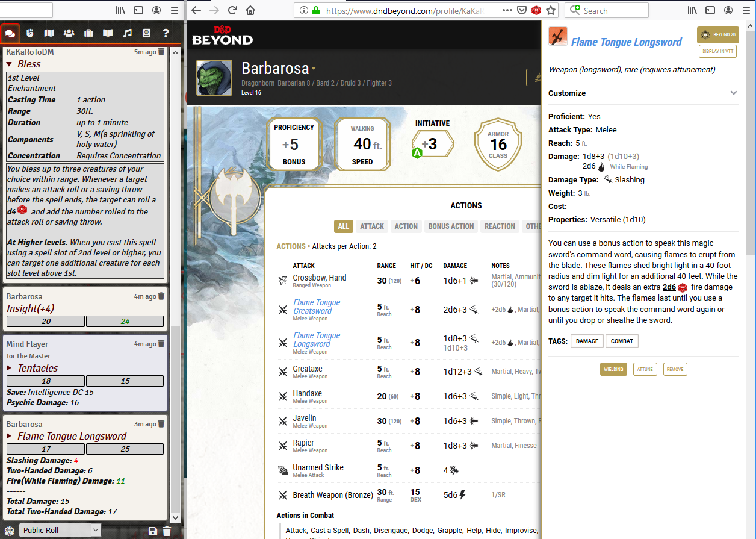Click the Foundry chat scrollbar down arrow
This screenshot has height=539, width=756.
pos(176,517)
